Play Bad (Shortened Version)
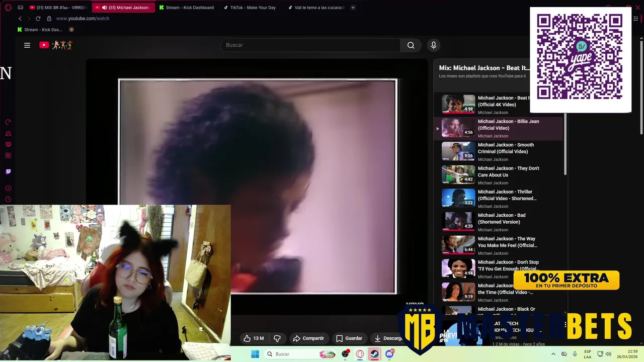Screen dimensions: 644x362 pyautogui.click(x=498, y=222)
